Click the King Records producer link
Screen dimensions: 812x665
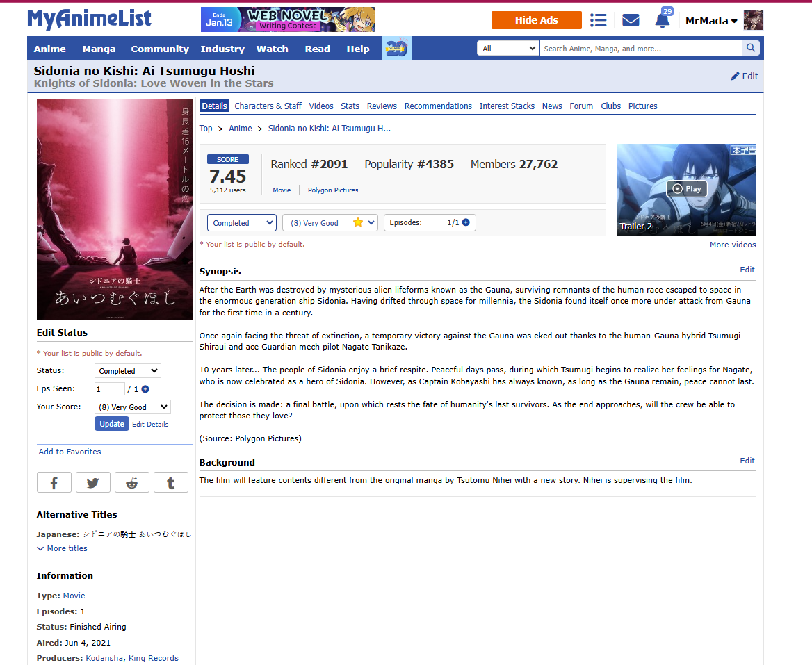click(153, 658)
